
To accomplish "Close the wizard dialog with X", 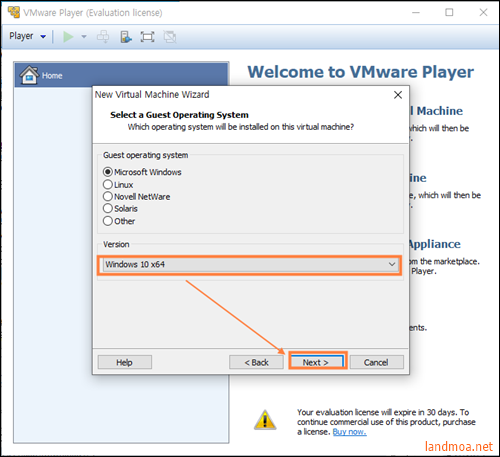I will click(398, 95).
